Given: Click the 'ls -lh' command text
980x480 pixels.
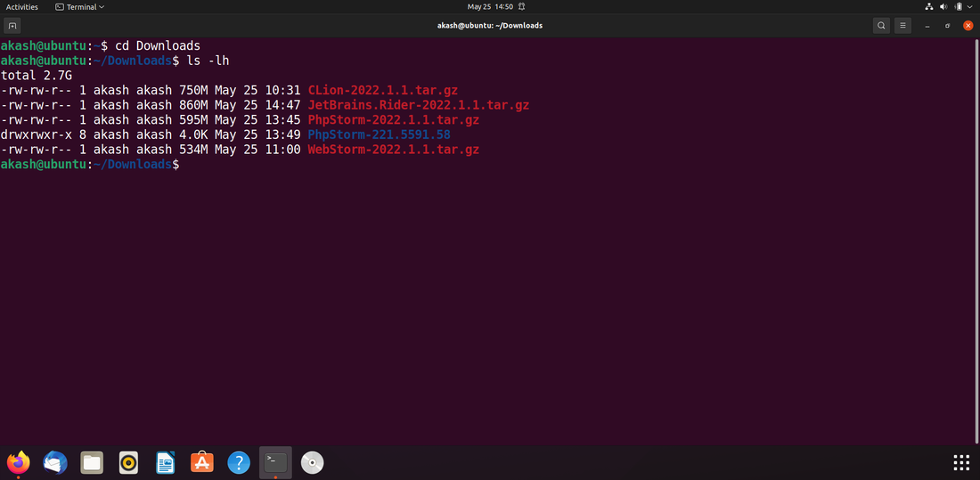Looking at the screenshot, I should coord(208,61).
